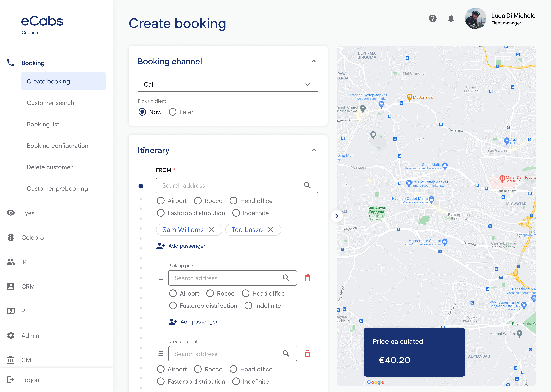Click search magnifier in Pick up point field
This screenshot has height=392, width=551.
click(286, 278)
